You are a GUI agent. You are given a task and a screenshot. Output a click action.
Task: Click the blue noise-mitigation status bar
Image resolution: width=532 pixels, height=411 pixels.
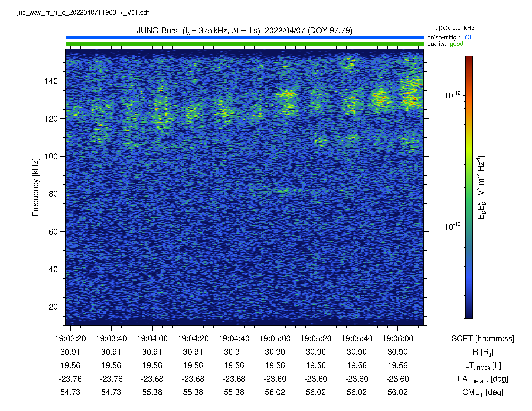click(x=245, y=38)
